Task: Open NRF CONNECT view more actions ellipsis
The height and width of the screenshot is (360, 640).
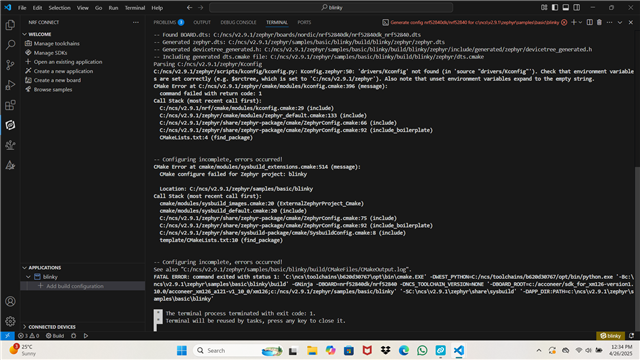Action: click(x=136, y=22)
